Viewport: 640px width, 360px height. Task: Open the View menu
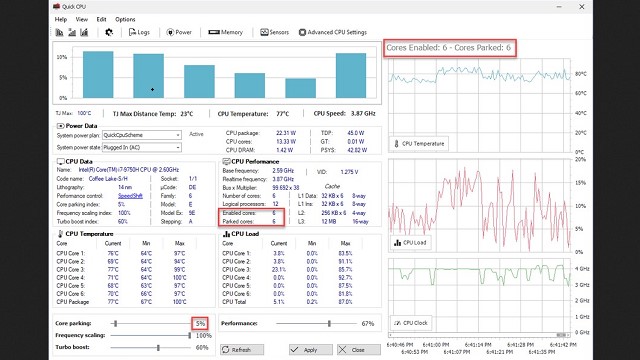coord(82,19)
